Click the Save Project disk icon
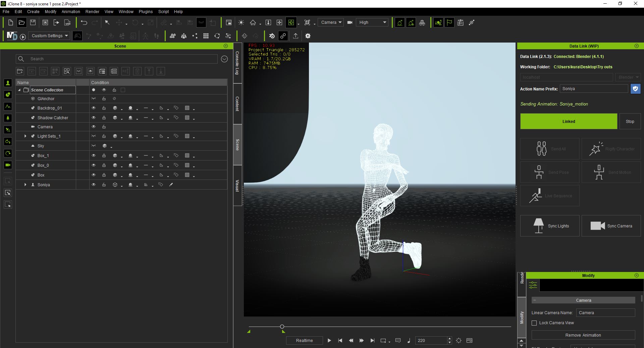 (x=33, y=22)
